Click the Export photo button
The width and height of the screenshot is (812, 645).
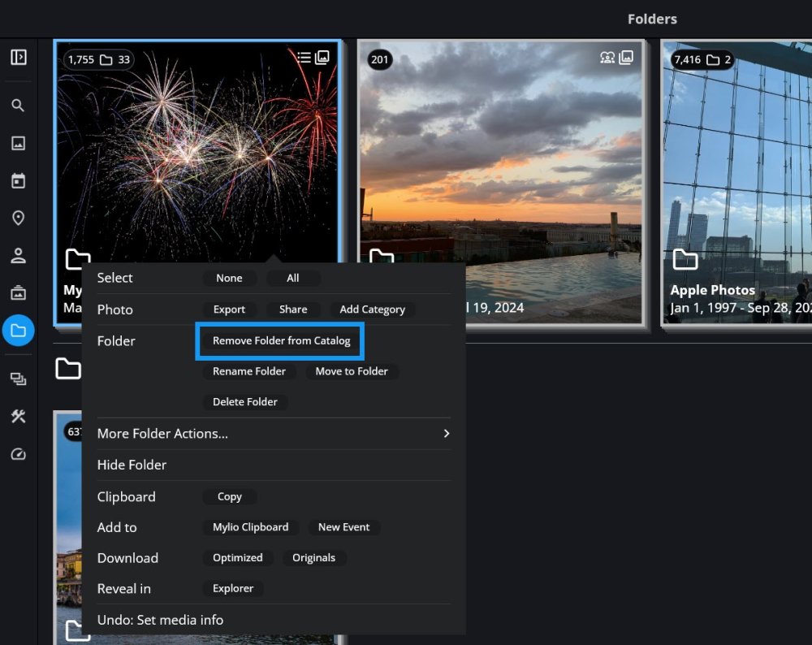click(229, 310)
